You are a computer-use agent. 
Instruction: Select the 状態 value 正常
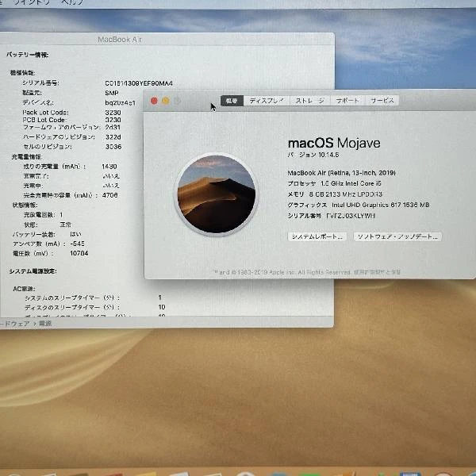(x=66, y=225)
